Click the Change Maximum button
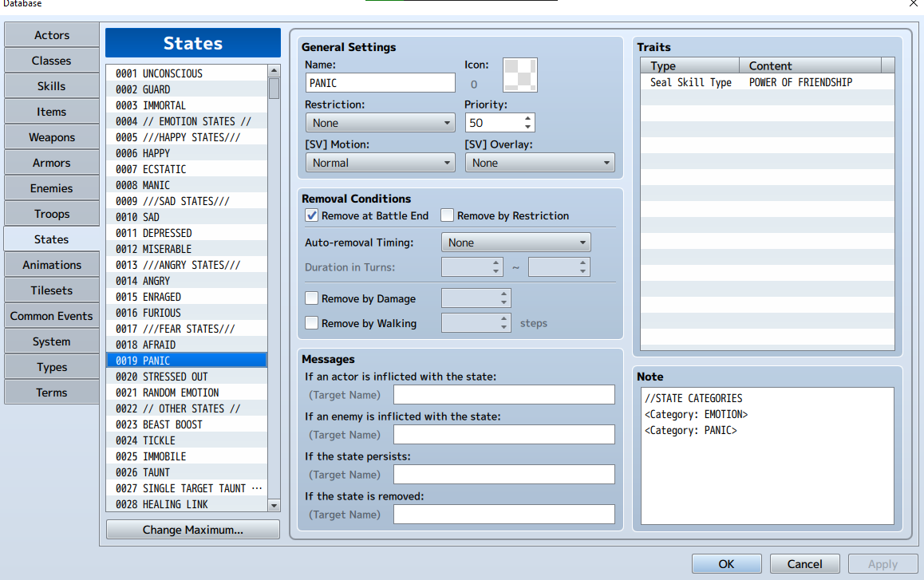Viewport: 924px width, 580px height. (192, 530)
